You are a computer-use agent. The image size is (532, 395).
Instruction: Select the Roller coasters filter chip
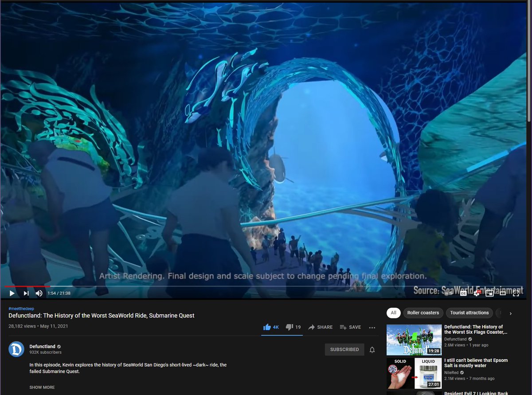click(423, 313)
